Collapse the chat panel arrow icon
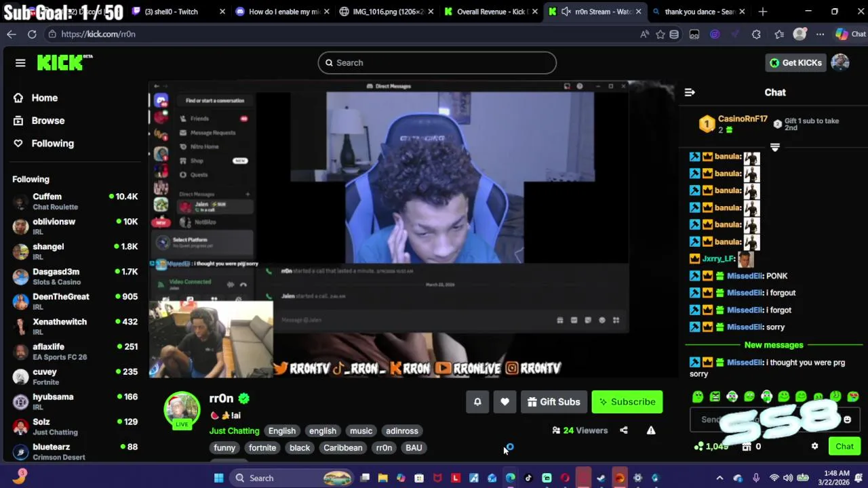The image size is (868, 488). [x=690, y=92]
